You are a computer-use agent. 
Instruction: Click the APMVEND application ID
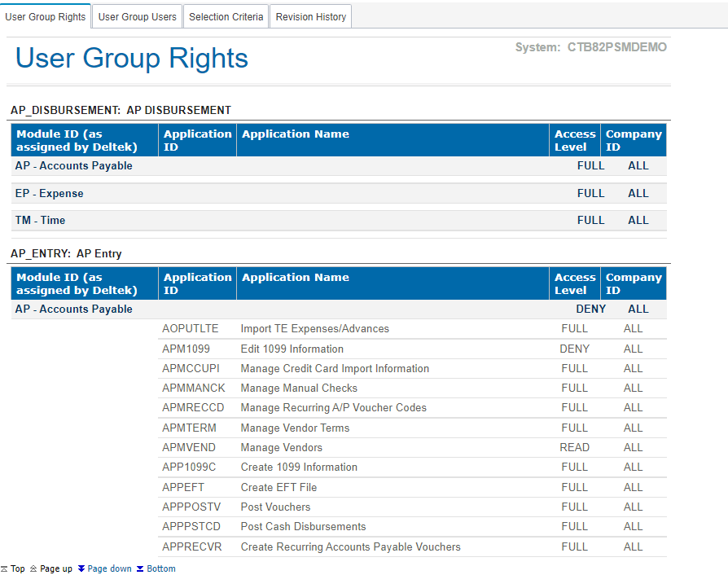[x=189, y=447]
